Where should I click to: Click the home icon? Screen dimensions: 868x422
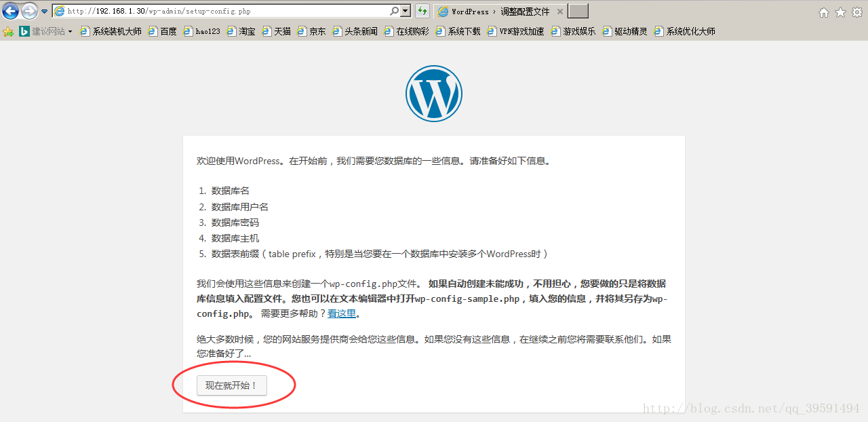[823, 11]
